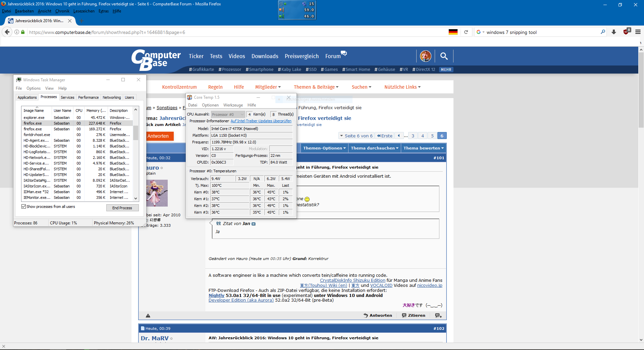Click the Task Manager window title icon
Image resolution: width=644 pixels, height=350 pixels.
point(19,80)
